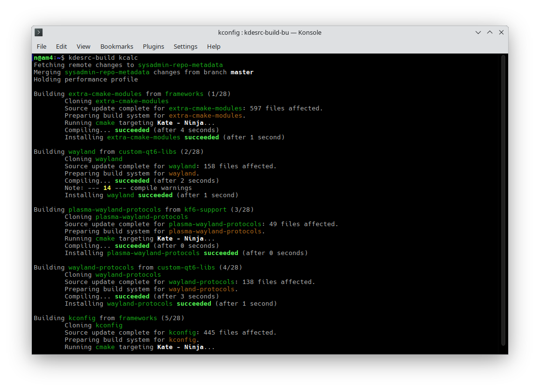Open the Settings menu
540x392 pixels.
[x=185, y=46]
